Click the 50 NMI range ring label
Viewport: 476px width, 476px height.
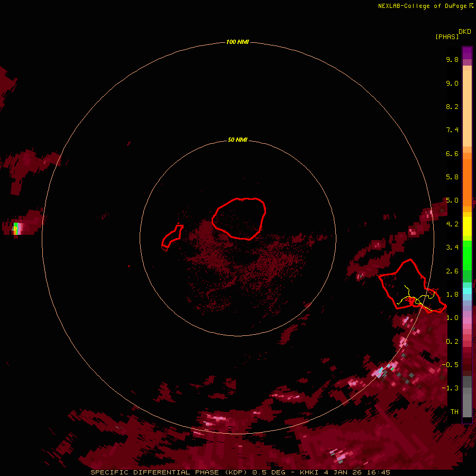pyautogui.click(x=237, y=140)
